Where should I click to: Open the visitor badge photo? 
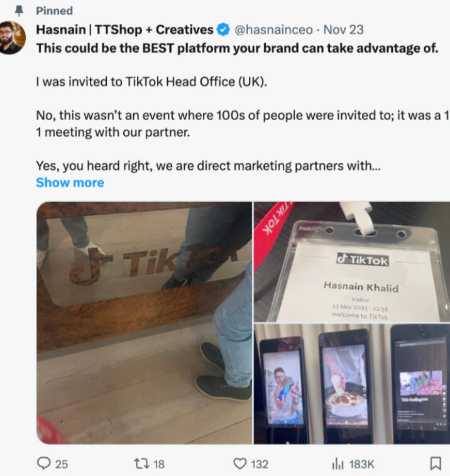(352, 262)
